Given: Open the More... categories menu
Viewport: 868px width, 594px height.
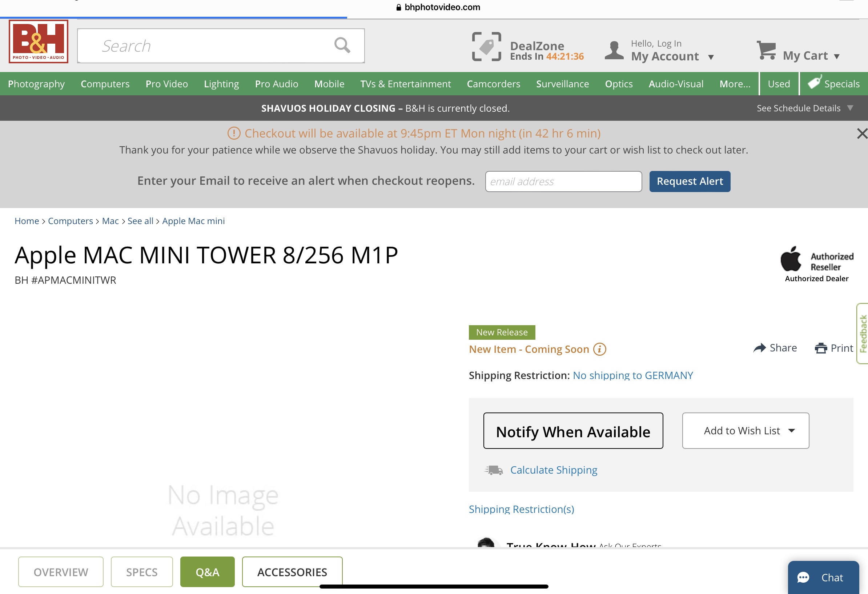Looking at the screenshot, I should tap(735, 84).
